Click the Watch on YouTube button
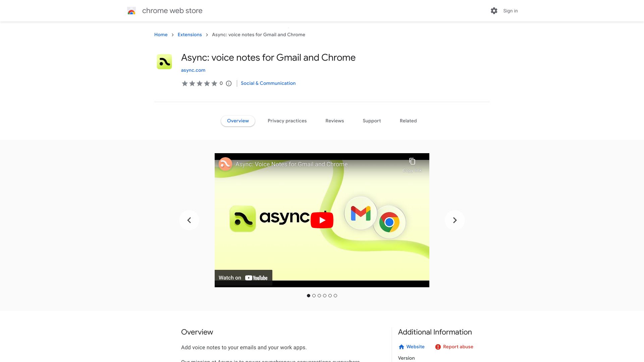This screenshot has height=362, width=644. coord(243,277)
